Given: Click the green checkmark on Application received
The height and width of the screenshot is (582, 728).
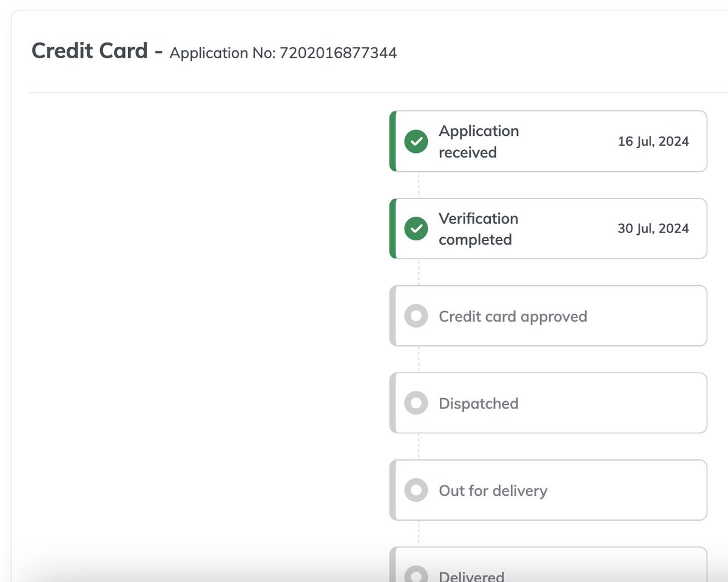Looking at the screenshot, I should pyautogui.click(x=416, y=141).
